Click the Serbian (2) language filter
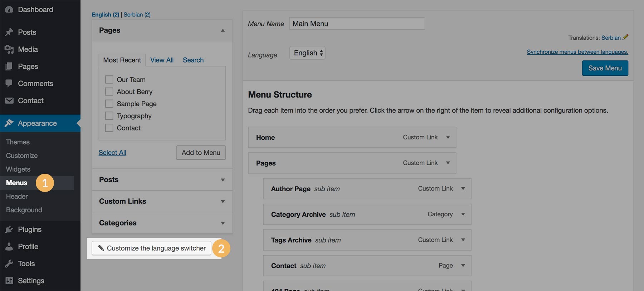This screenshot has width=644, height=291. pos(137,15)
